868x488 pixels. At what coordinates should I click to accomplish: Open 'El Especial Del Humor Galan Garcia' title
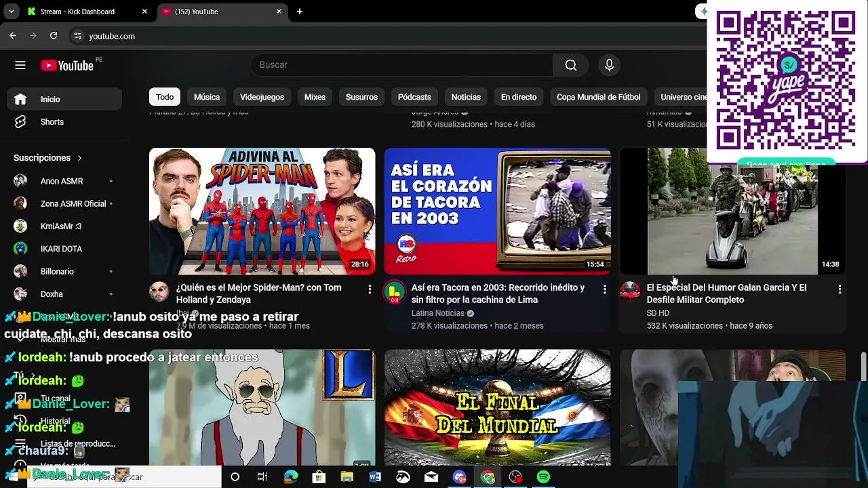(726, 293)
